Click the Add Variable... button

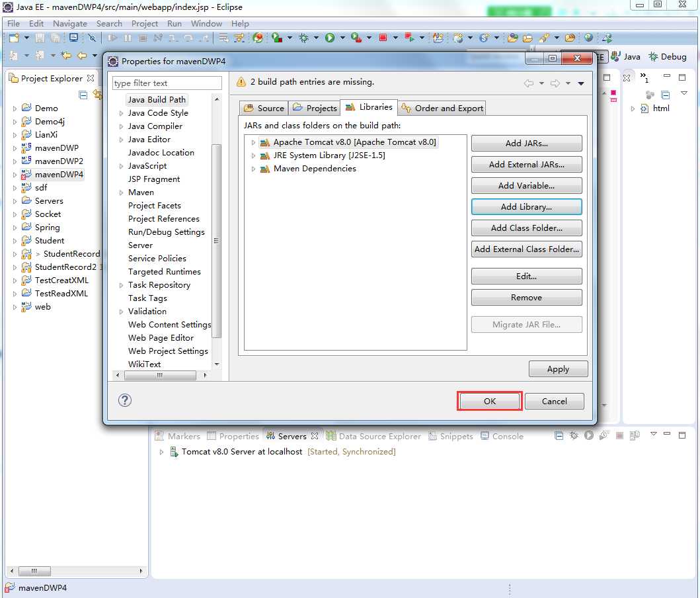tap(526, 186)
